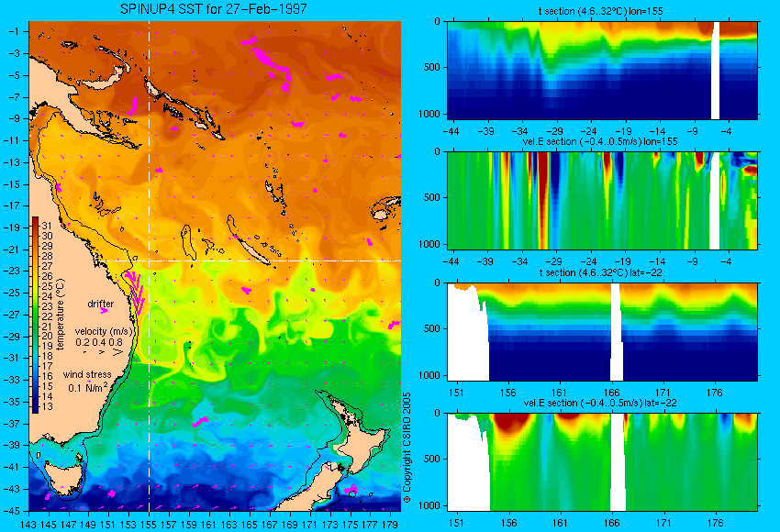Click the 'drifter' legend label
The height and width of the screenshot is (532, 780).
pos(100,304)
